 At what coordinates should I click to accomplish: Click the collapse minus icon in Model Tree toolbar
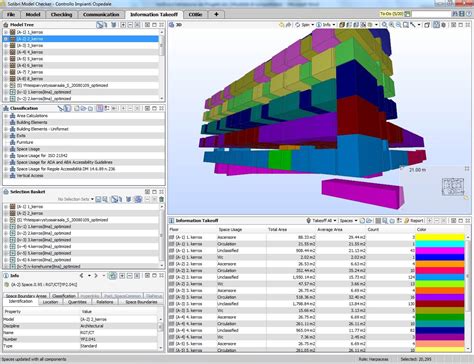pyautogui.click(x=130, y=25)
